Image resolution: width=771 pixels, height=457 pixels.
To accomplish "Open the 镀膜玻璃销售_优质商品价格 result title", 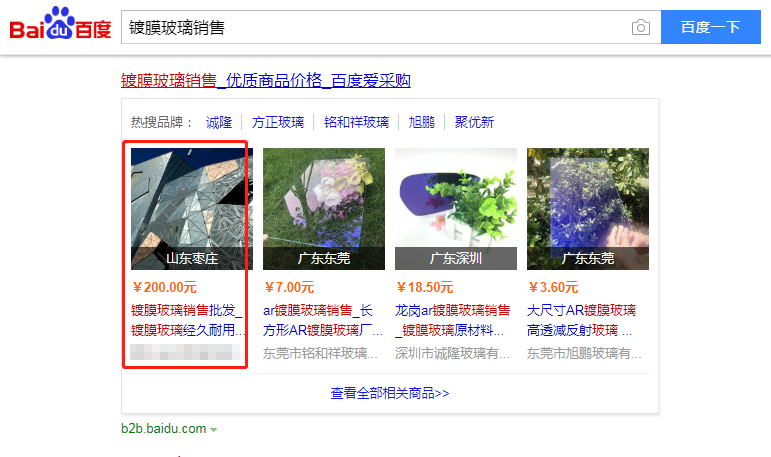I will 266,80.
